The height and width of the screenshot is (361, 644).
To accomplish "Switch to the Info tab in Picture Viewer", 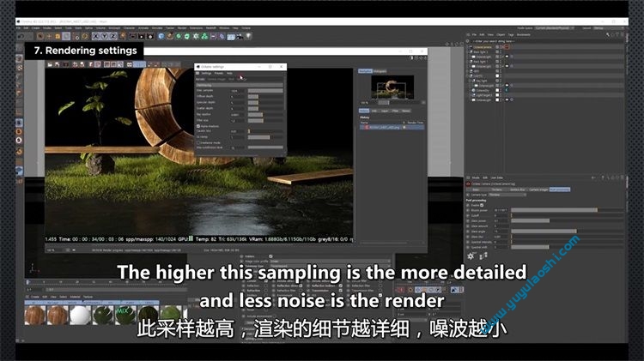I will (374, 111).
